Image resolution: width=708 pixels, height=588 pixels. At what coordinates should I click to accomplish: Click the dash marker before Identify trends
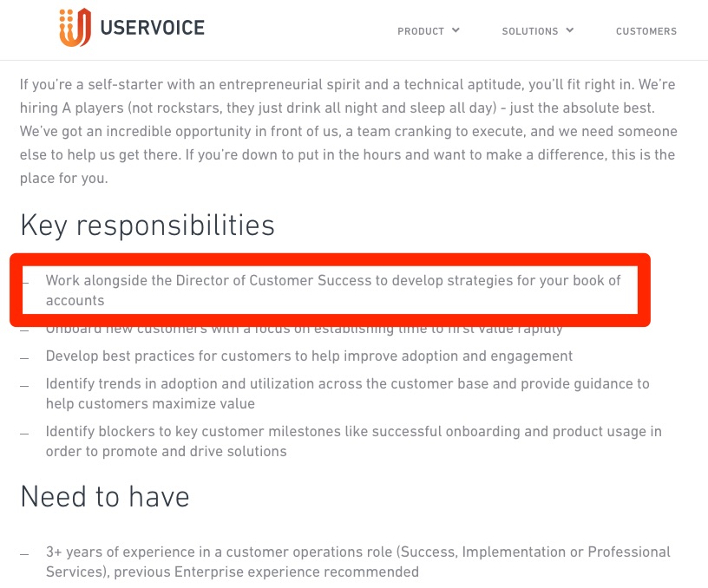click(x=24, y=386)
